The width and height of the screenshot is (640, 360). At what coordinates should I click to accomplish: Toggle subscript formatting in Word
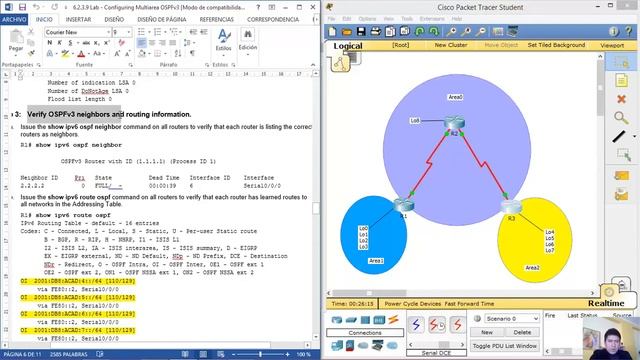pyautogui.click(x=96, y=43)
